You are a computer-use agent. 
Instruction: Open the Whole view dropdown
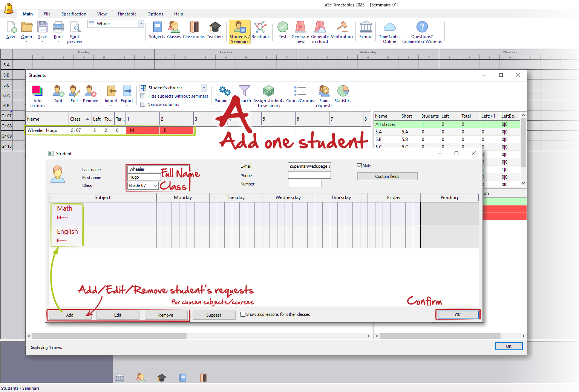tap(141, 24)
